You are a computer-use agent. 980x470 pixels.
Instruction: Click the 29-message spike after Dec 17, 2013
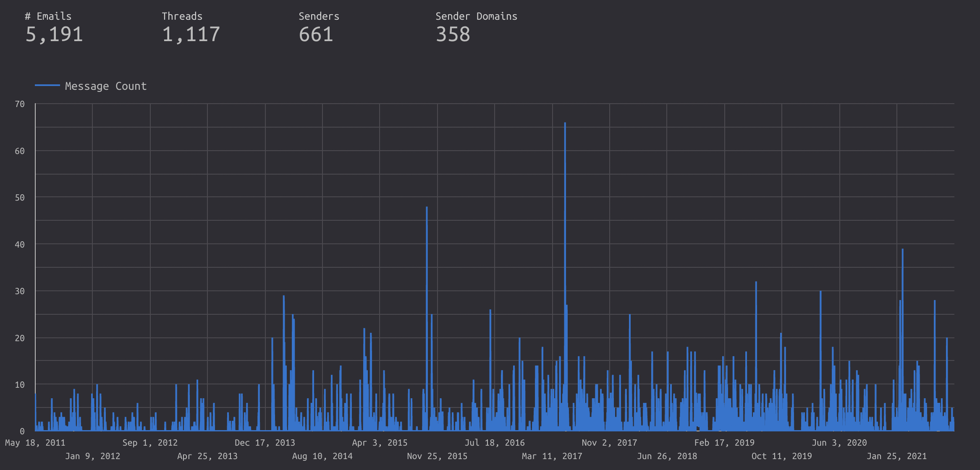(x=284, y=299)
